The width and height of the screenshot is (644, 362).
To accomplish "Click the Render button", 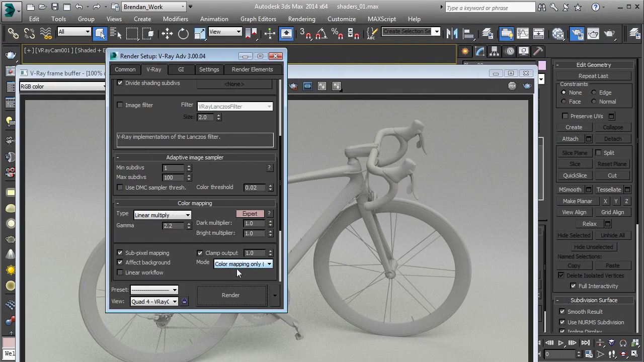I will click(231, 295).
